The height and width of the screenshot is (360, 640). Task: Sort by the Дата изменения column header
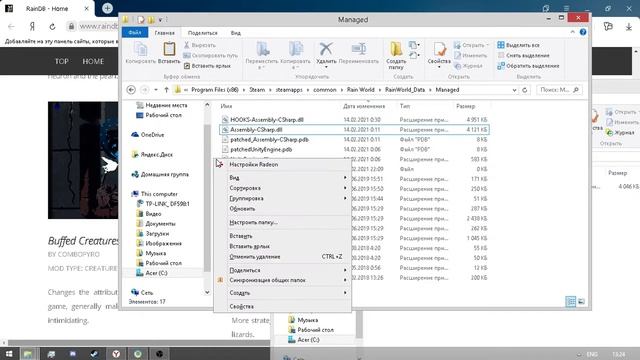click(364, 106)
